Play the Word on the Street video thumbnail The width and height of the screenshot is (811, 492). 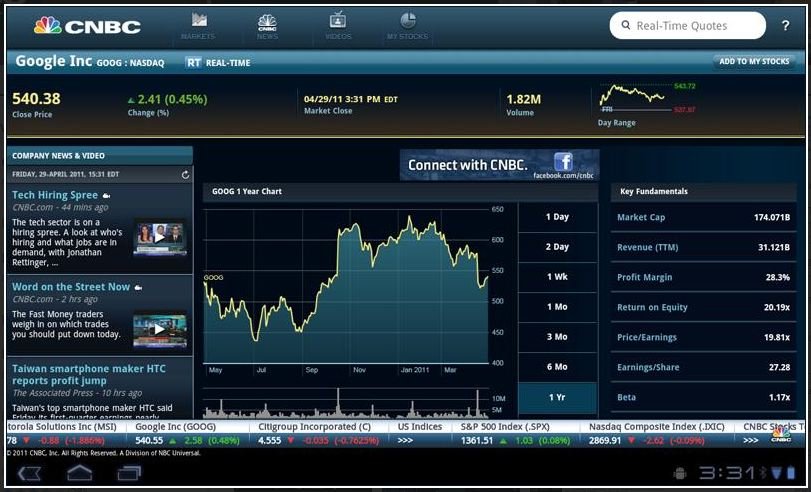pos(160,329)
